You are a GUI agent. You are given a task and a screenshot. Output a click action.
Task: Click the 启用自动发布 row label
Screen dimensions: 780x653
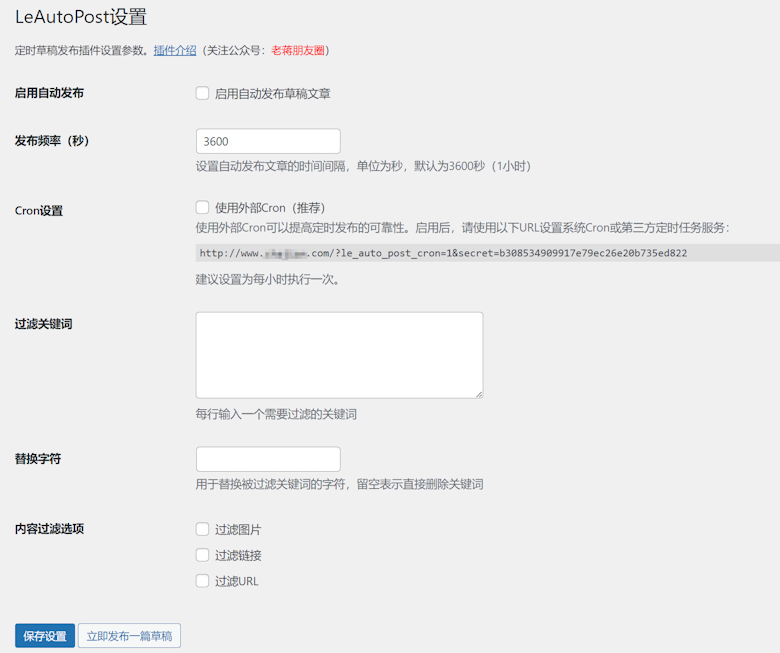(49, 93)
